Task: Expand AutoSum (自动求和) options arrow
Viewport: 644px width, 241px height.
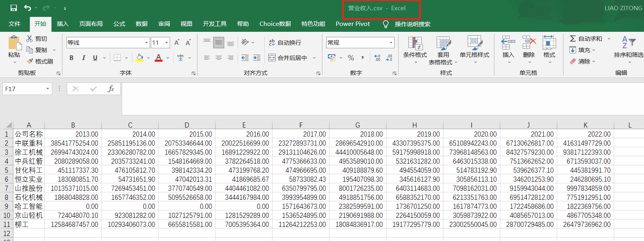Action: (x=609, y=38)
